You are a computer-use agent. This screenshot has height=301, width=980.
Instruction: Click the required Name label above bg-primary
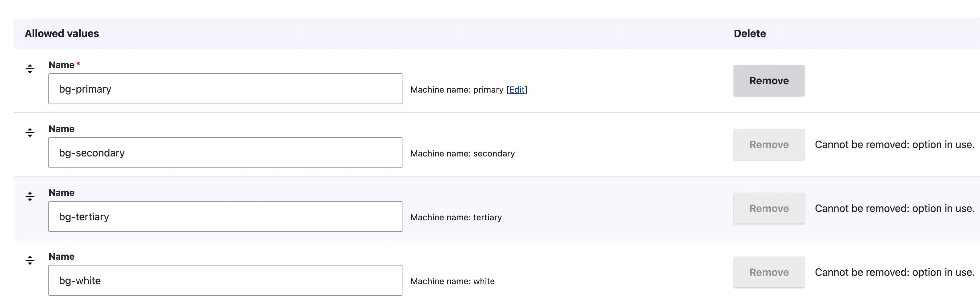pos(62,65)
